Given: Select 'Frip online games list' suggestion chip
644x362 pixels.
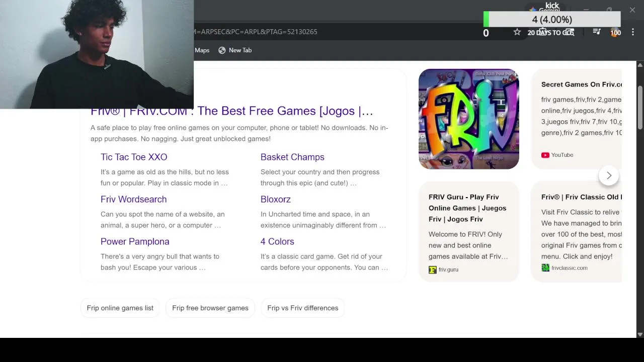Looking at the screenshot, I should (x=120, y=308).
